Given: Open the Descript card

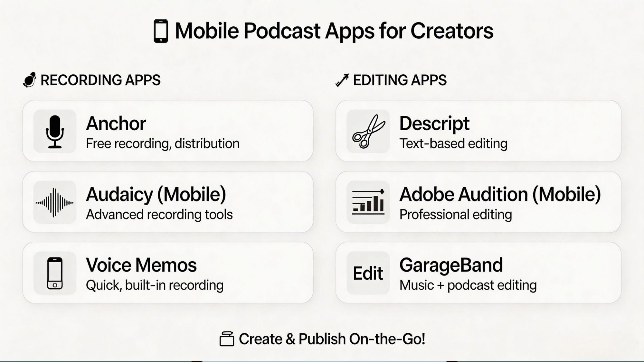Looking at the screenshot, I should [478, 131].
